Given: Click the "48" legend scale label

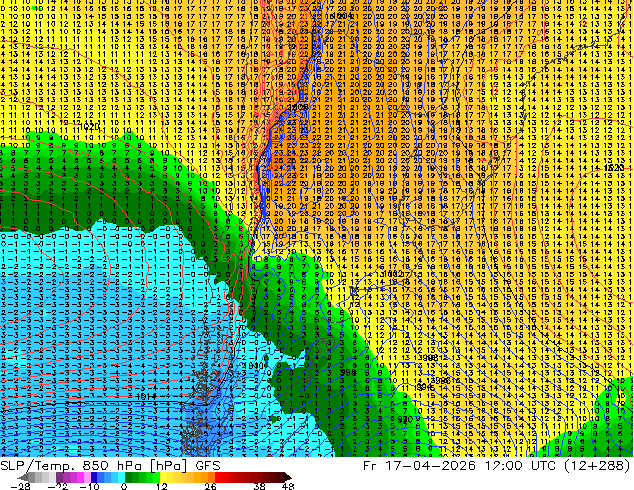Looking at the screenshot, I should click(287, 486).
